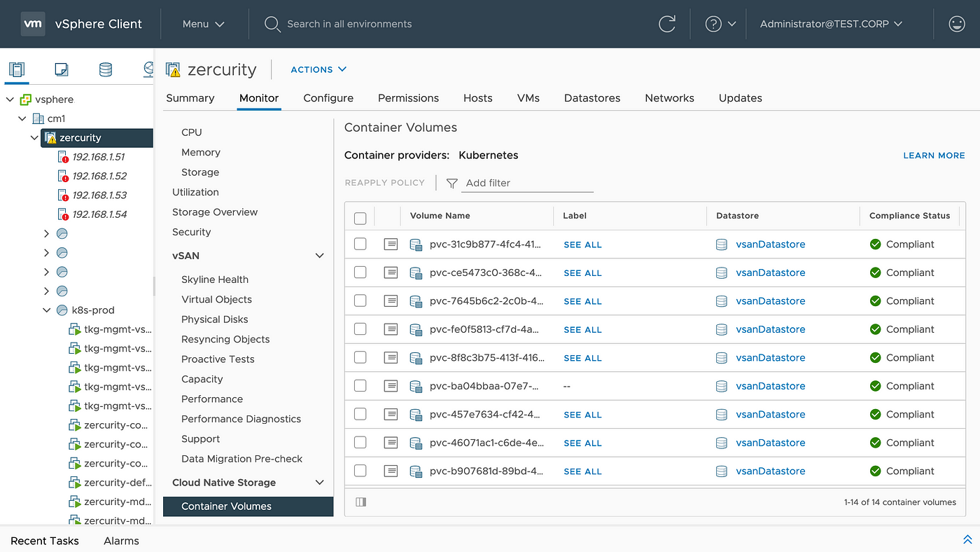980x552 pixels.
Task: Click the Add filter input field
Action: [528, 183]
